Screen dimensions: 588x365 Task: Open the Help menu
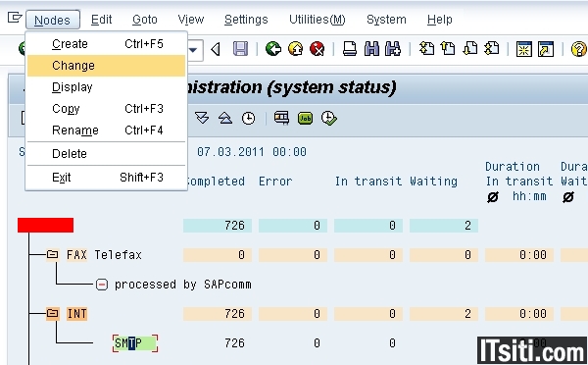tap(439, 20)
